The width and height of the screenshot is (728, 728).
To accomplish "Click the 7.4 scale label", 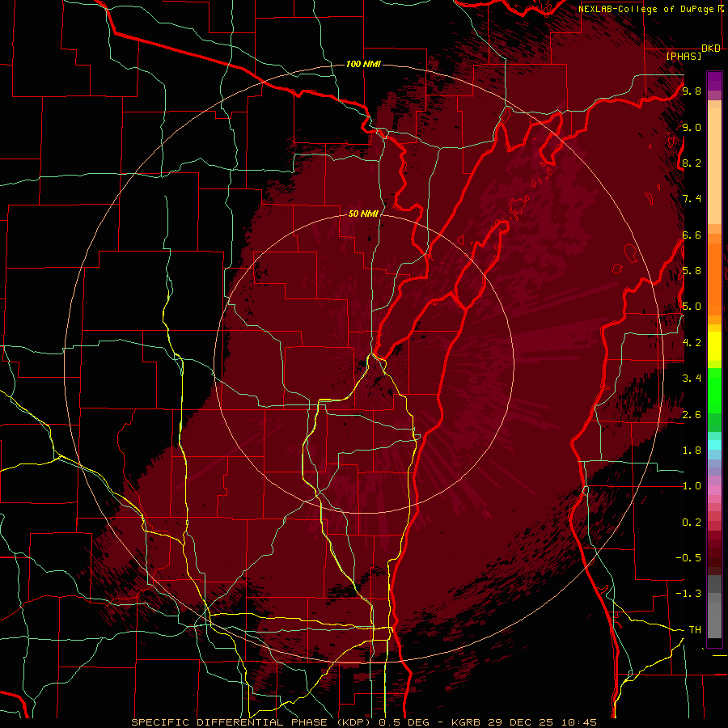I will coord(692,199).
